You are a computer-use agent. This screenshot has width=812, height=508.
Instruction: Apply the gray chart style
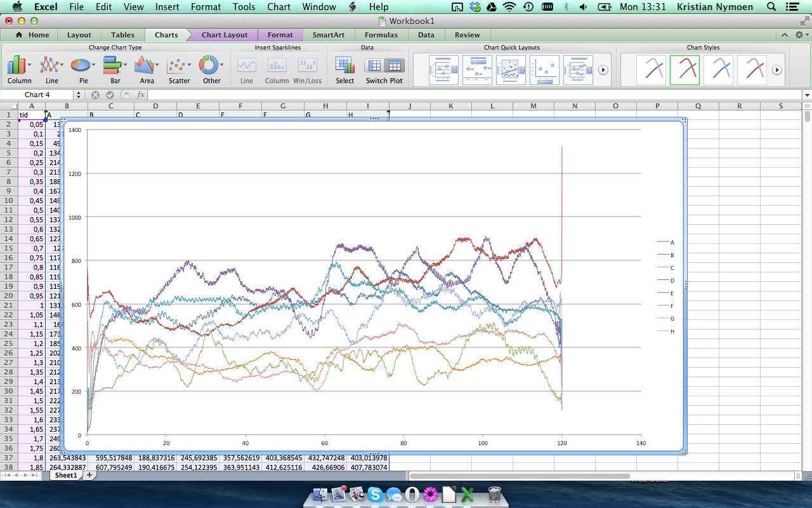coord(652,70)
